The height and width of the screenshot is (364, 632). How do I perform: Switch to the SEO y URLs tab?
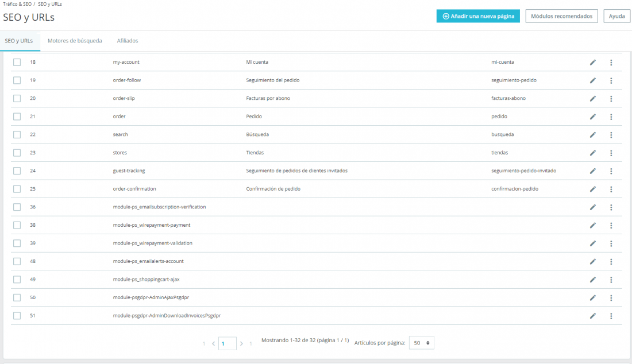(19, 41)
